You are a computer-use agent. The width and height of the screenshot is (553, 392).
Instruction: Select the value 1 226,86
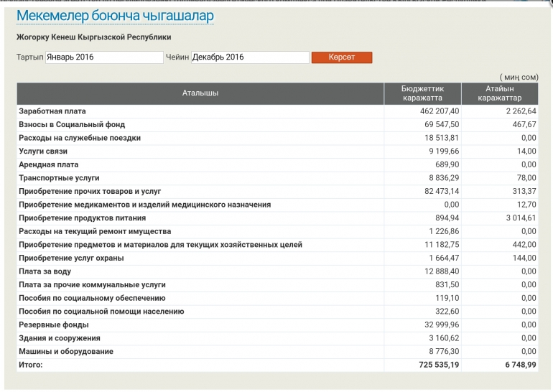444,232
